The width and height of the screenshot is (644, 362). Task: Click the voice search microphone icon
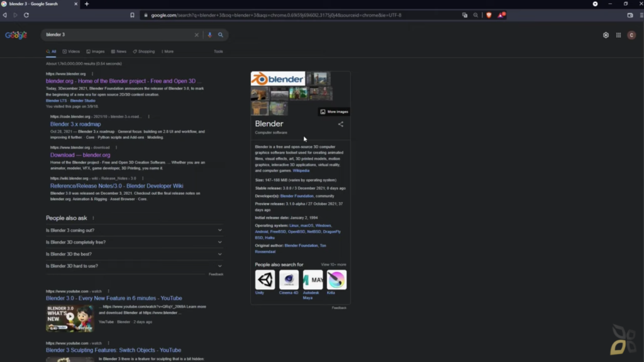[209, 35]
